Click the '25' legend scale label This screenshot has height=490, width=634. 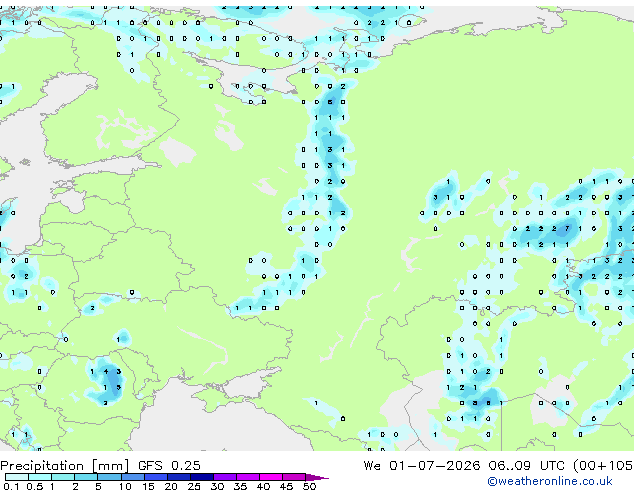(194, 486)
